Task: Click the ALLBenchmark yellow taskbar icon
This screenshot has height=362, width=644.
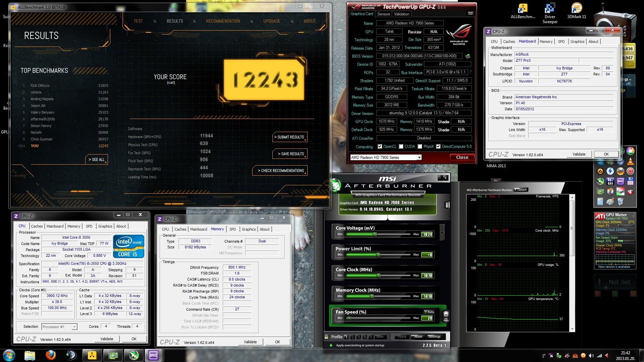Action: (92, 355)
